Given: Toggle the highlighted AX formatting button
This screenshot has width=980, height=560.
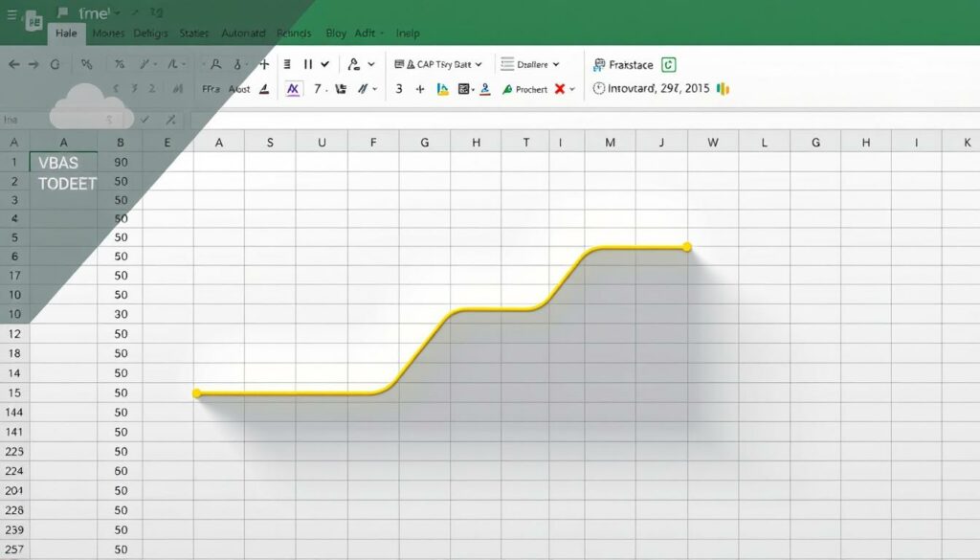Looking at the screenshot, I should [293, 89].
